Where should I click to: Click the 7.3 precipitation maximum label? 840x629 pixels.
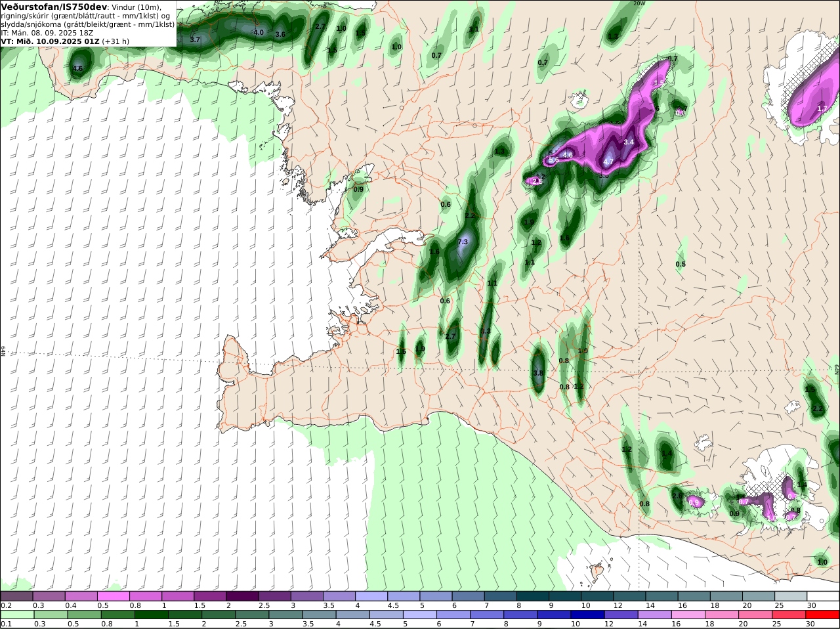pyautogui.click(x=463, y=242)
